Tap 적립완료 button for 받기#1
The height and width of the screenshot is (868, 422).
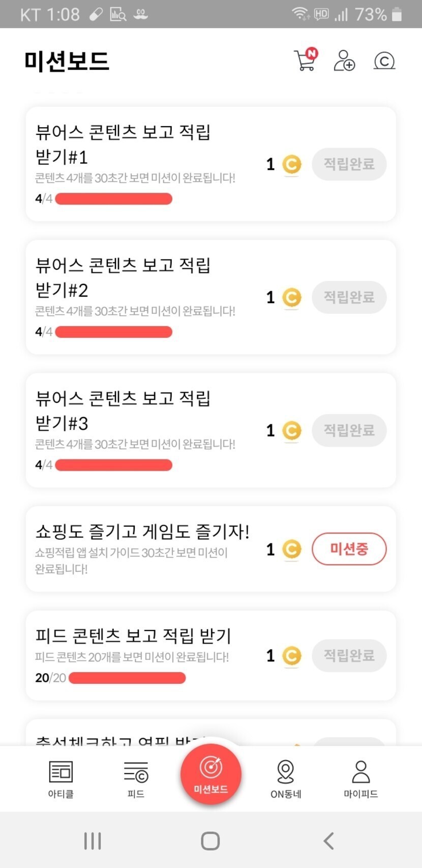[x=349, y=164]
